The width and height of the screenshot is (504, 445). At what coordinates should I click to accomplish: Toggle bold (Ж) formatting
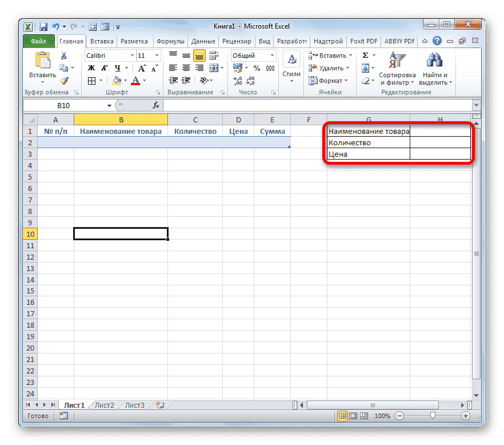click(93, 67)
